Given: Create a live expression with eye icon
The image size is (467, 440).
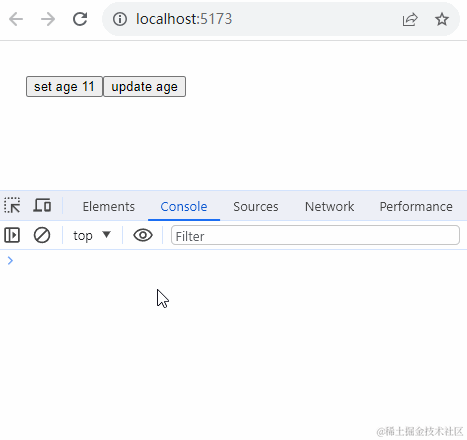Looking at the screenshot, I should tap(143, 235).
